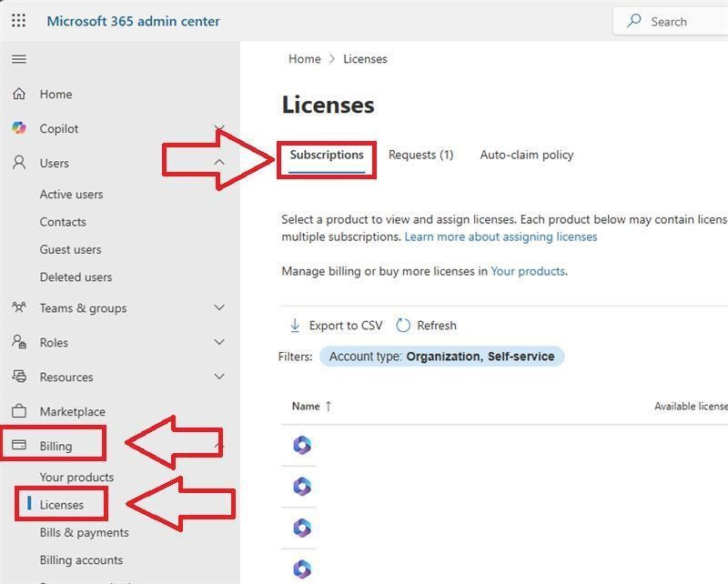Click the Home house icon in sidebar
This screenshot has height=584, width=728.
coord(19,94)
